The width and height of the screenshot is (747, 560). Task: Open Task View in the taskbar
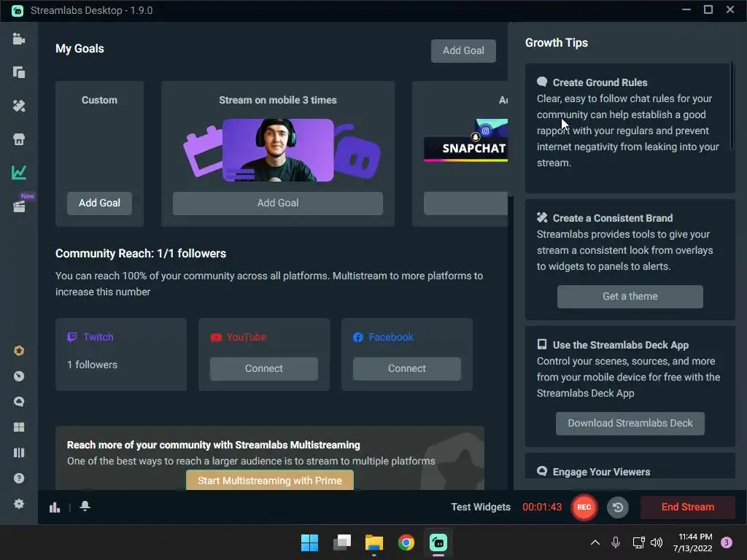tap(342, 542)
